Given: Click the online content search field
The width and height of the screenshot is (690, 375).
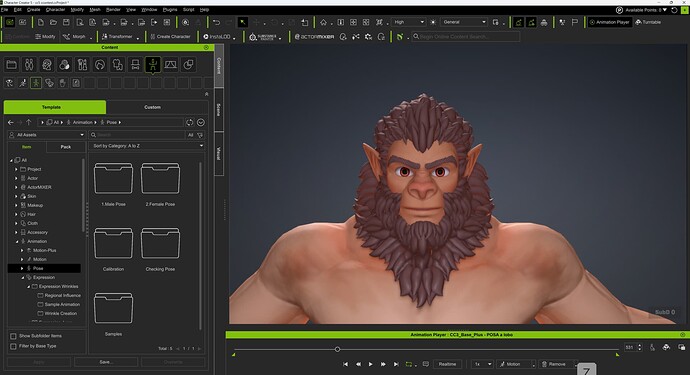Looking at the screenshot, I should [465, 37].
